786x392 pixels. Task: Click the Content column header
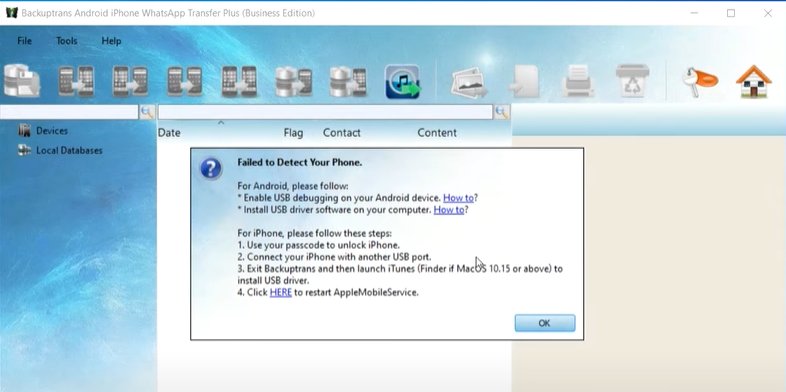[437, 133]
